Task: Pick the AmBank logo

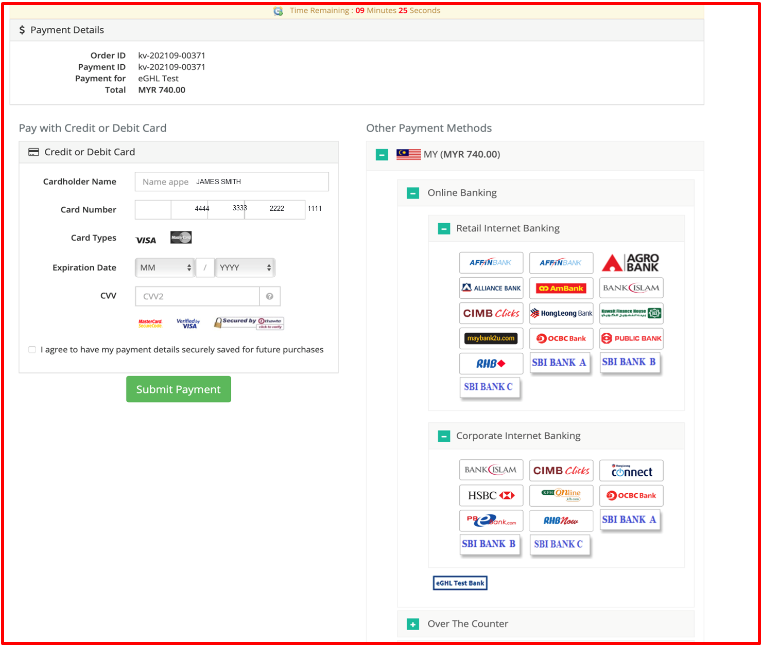Action: [561, 288]
